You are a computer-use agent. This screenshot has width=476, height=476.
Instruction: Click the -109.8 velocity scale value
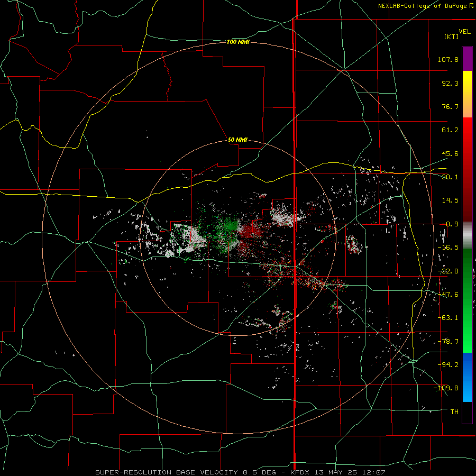446,388
